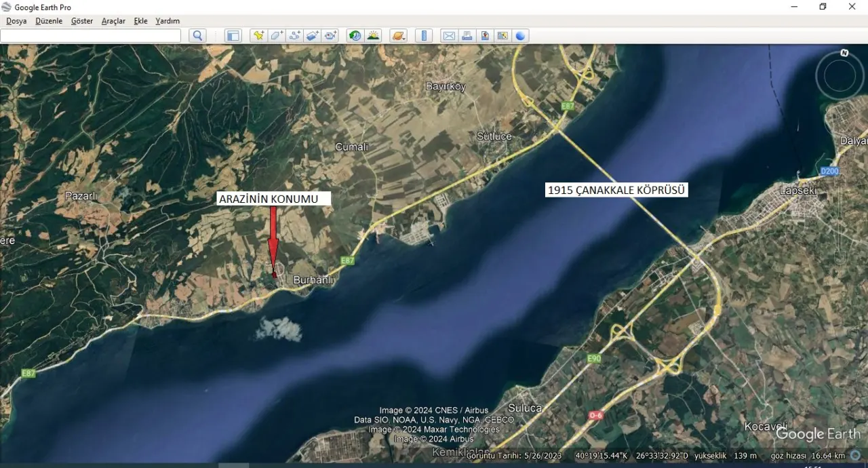Click the Görüntü Tarihi imagery date
The image size is (868, 468).
point(514,456)
